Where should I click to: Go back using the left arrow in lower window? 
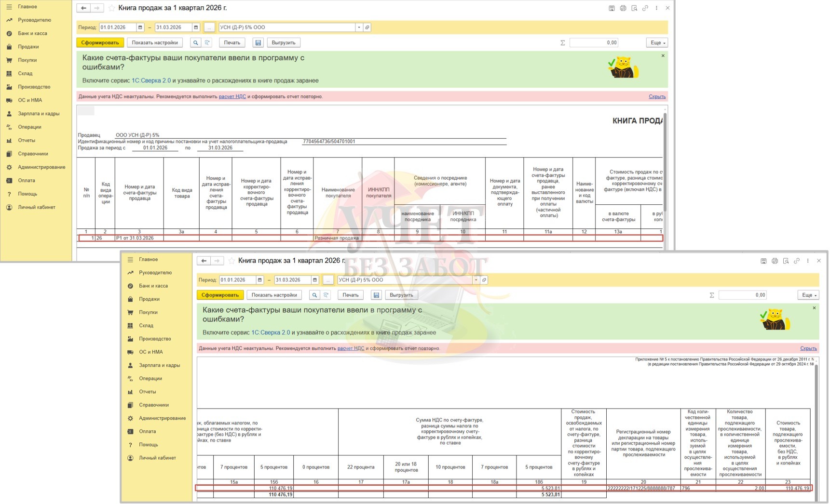tap(204, 261)
